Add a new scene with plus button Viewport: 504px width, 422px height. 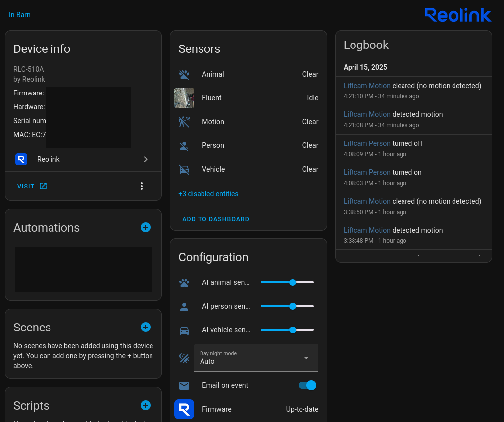click(145, 327)
